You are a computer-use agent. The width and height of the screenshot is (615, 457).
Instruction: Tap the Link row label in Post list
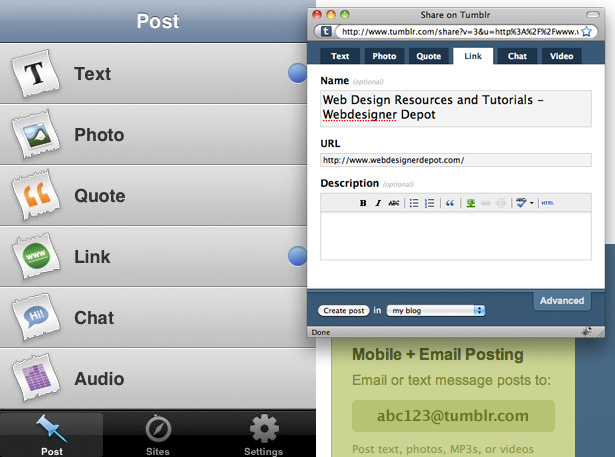(92, 257)
